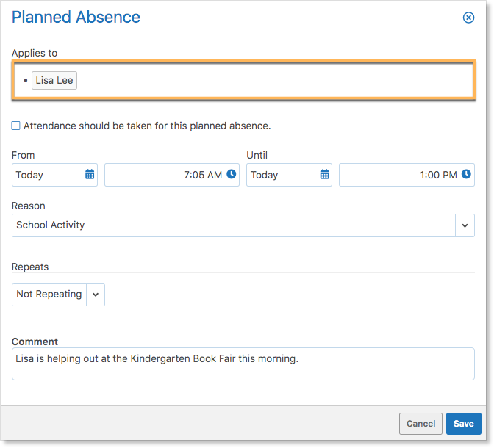Open the From date calendar picker
The width and height of the screenshot is (494, 448).
90,174
